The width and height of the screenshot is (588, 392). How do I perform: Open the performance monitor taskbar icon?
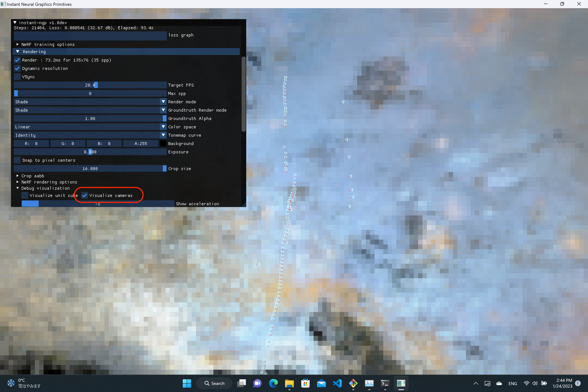[369, 383]
